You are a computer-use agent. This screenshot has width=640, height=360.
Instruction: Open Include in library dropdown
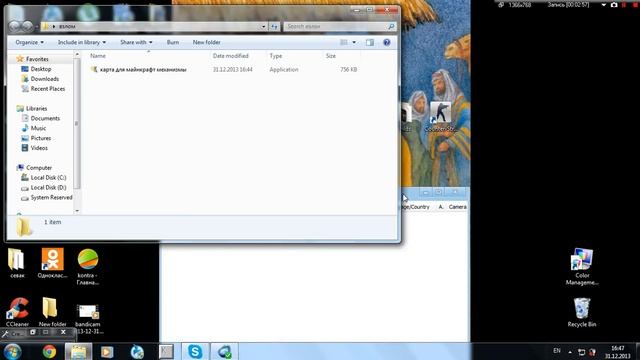[x=82, y=42]
